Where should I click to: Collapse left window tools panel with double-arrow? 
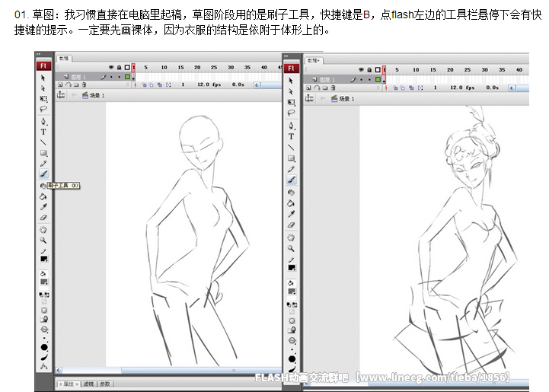point(38,54)
